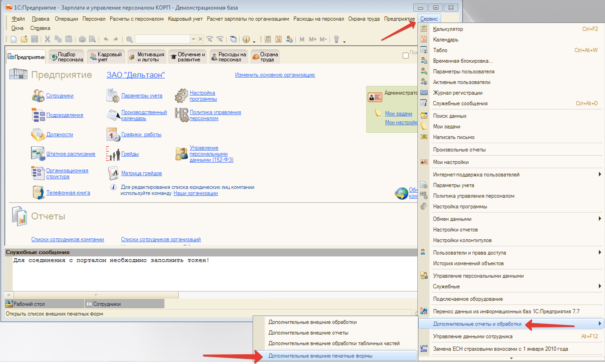
Task: Click the search magnifier toolbar icon
Action: pos(129,39)
